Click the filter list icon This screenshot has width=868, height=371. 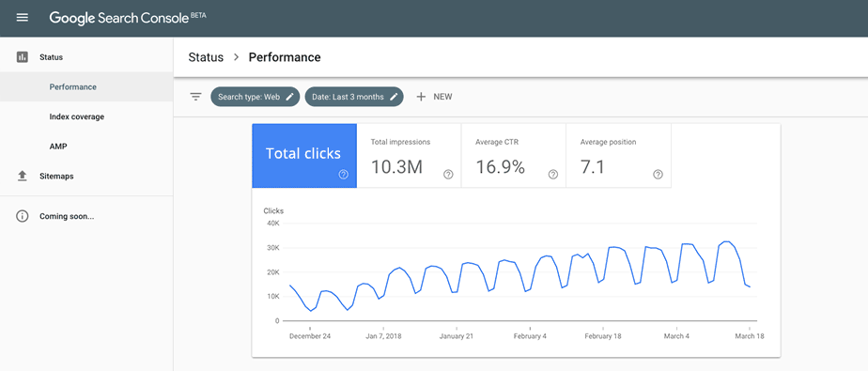195,97
